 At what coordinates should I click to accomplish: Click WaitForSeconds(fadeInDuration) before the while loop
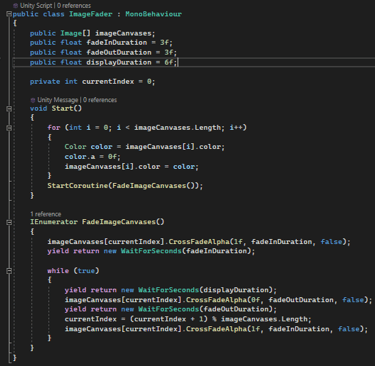tap(186, 251)
